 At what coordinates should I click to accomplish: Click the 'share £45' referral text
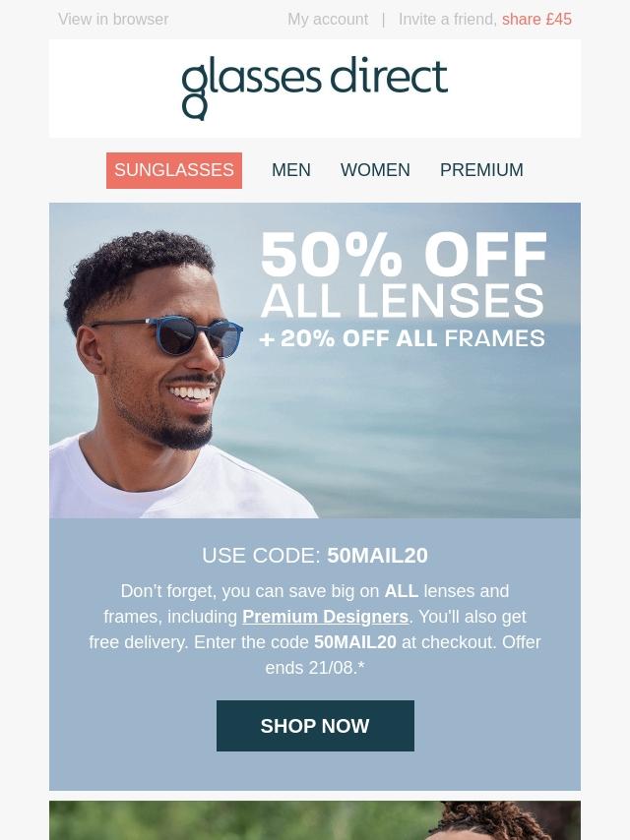pyautogui.click(x=536, y=20)
